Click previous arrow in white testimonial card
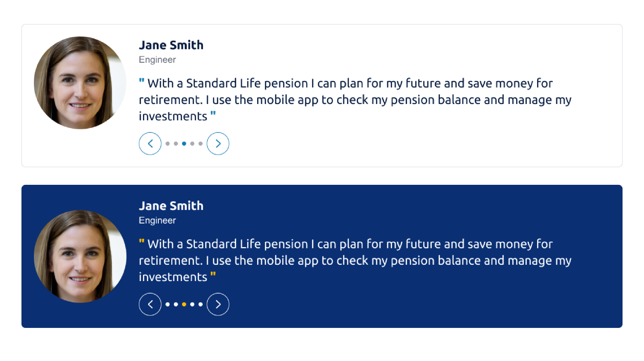 [150, 144]
